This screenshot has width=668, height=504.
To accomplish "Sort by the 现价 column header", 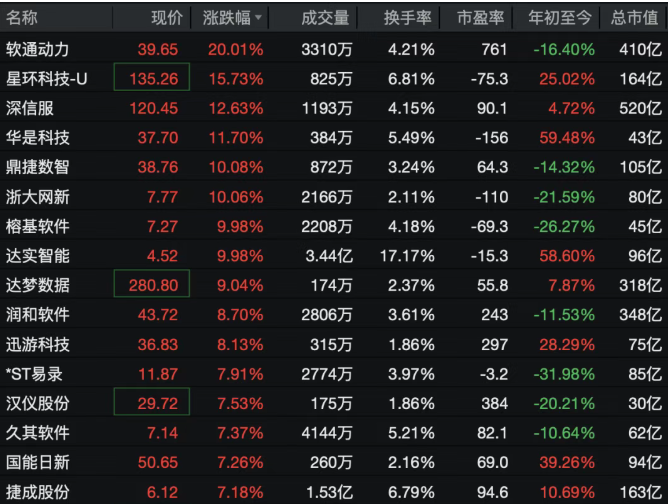I will tap(167, 18).
